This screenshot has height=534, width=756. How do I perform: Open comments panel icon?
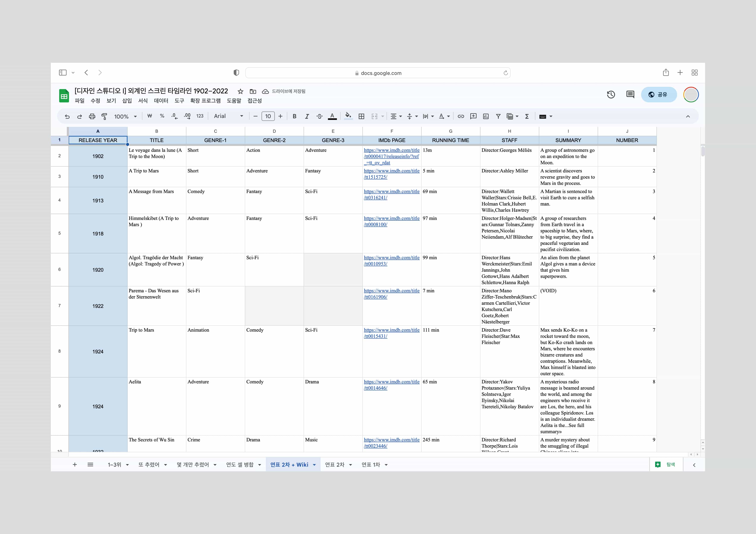[x=630, y=95]
